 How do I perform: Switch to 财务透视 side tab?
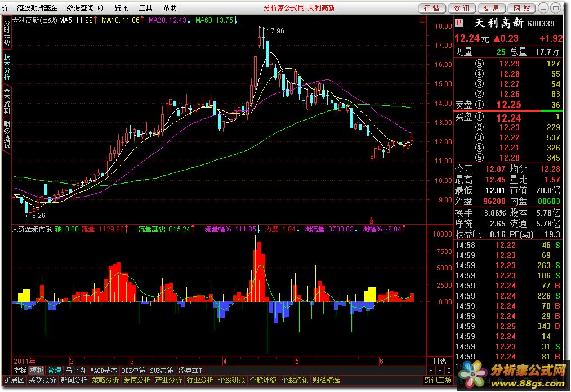7,135
